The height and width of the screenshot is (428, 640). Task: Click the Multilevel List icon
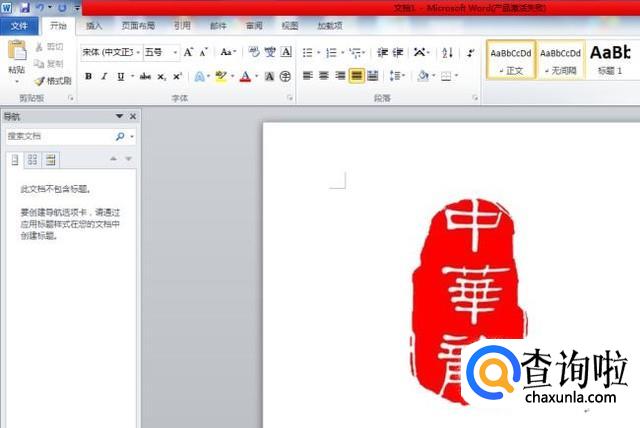click(356, 53)
